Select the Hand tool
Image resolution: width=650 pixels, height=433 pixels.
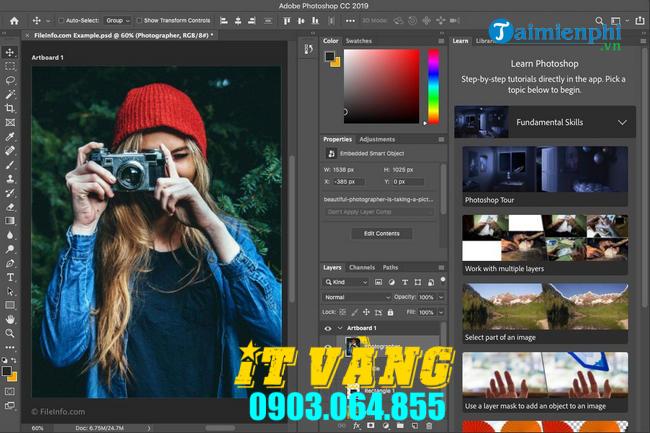pos(10,319)
